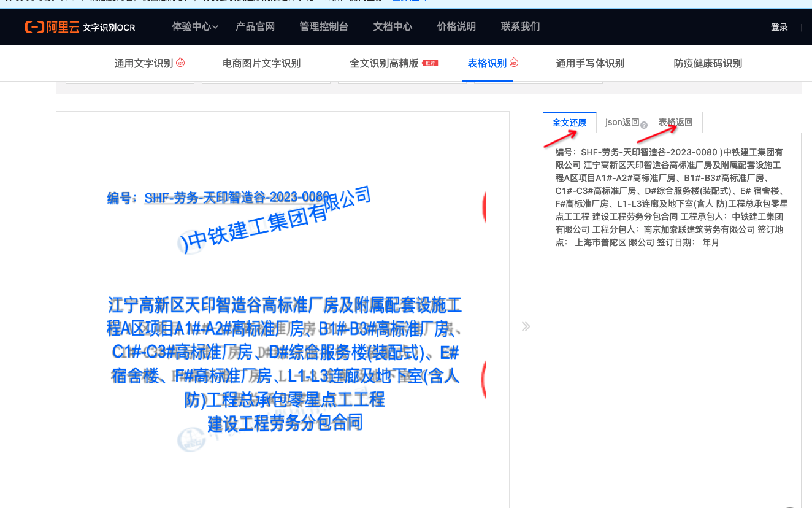Click the help icon beside json返回
This screenshot has width=812, height=508.
pos(644,125)
